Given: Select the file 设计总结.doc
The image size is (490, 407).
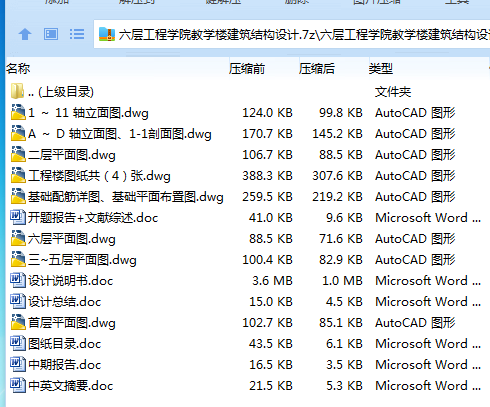Looking at the screenshot, I should pyautogui.click(x=65, y=302).
